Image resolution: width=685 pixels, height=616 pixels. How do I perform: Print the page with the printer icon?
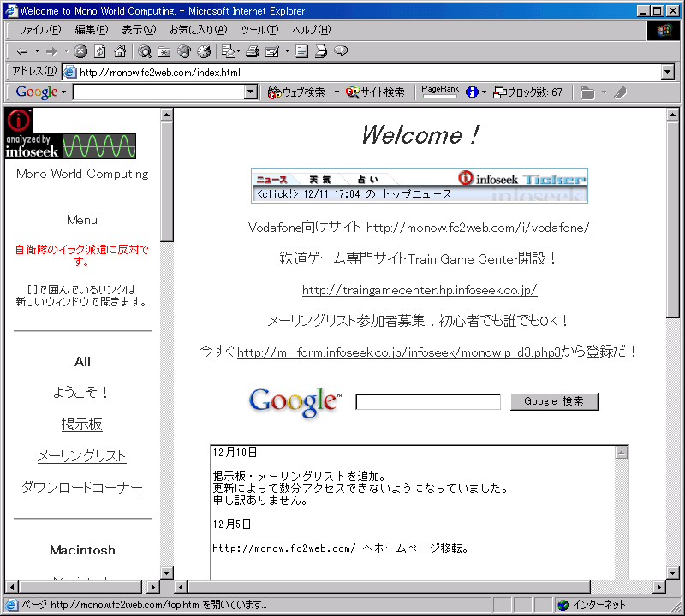tap(253, 51)
